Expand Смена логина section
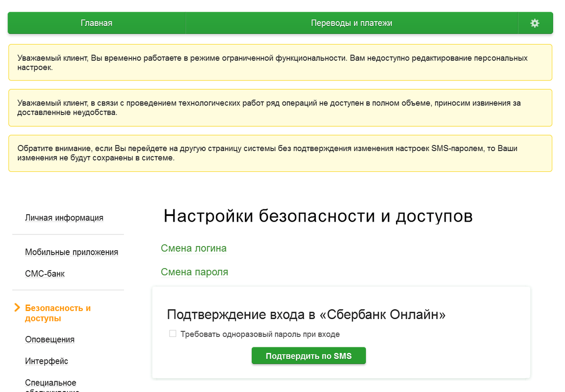Image resolution: width=565 pixels, height=392 pixels. pos(194,248)
